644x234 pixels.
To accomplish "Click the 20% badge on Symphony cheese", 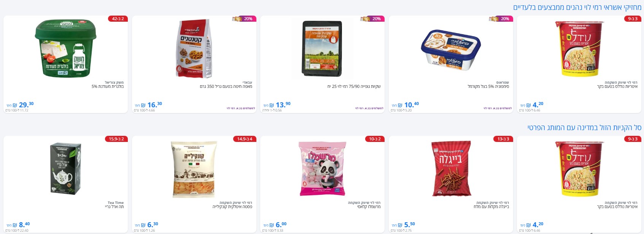I will (x=501, y=19).
